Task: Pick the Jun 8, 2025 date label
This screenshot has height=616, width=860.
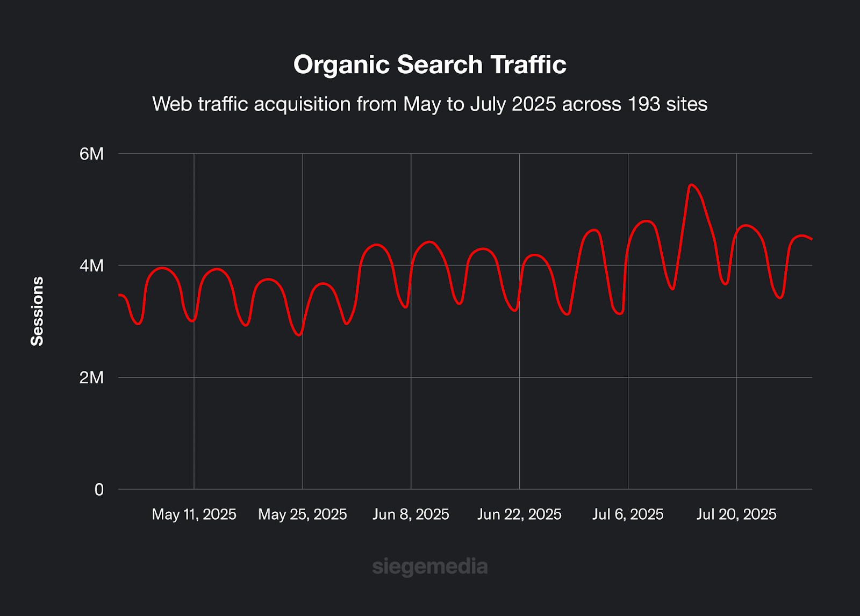Action: tap(411, 514)
